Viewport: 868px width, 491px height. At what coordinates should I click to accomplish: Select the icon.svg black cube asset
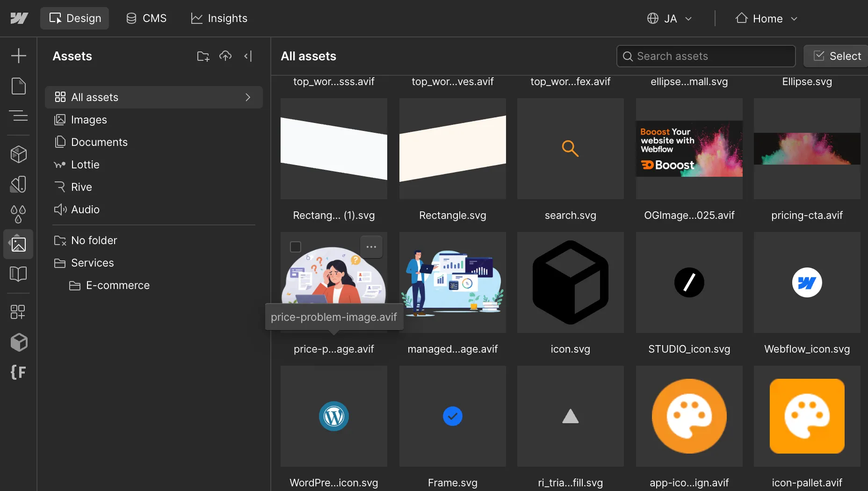(x=571, y=282)
